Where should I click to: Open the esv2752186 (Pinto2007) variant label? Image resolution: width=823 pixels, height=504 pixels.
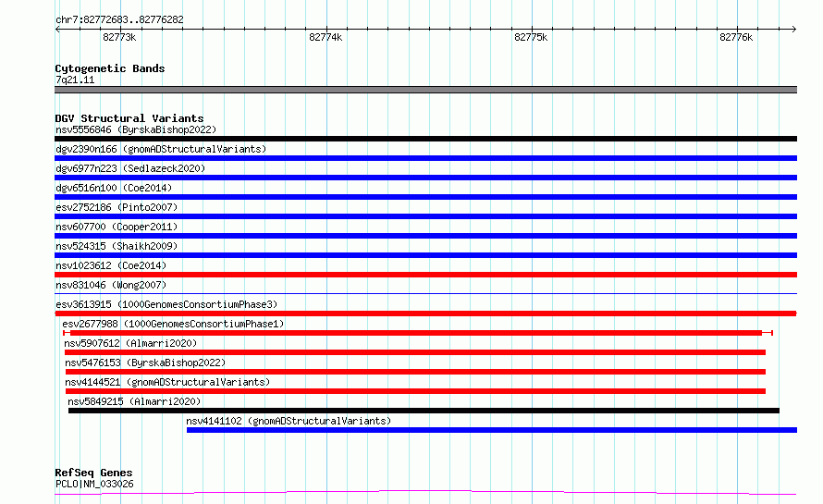(117, 207)
